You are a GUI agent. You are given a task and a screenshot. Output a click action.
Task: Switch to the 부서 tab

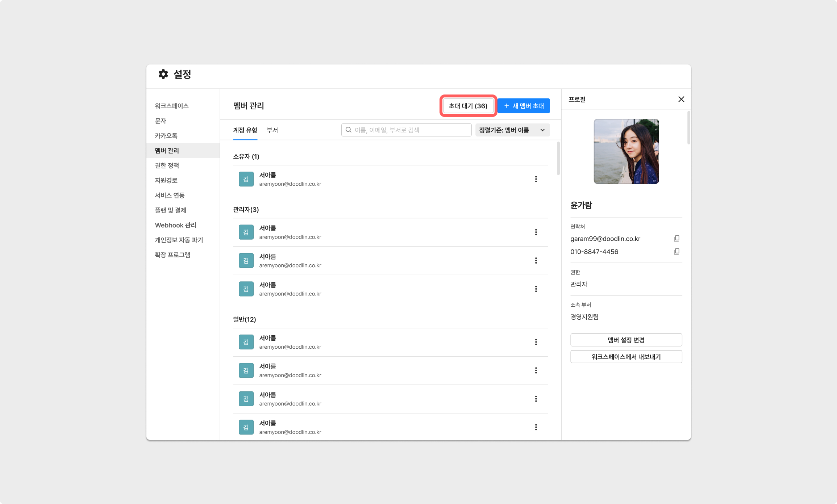(272, 130)
